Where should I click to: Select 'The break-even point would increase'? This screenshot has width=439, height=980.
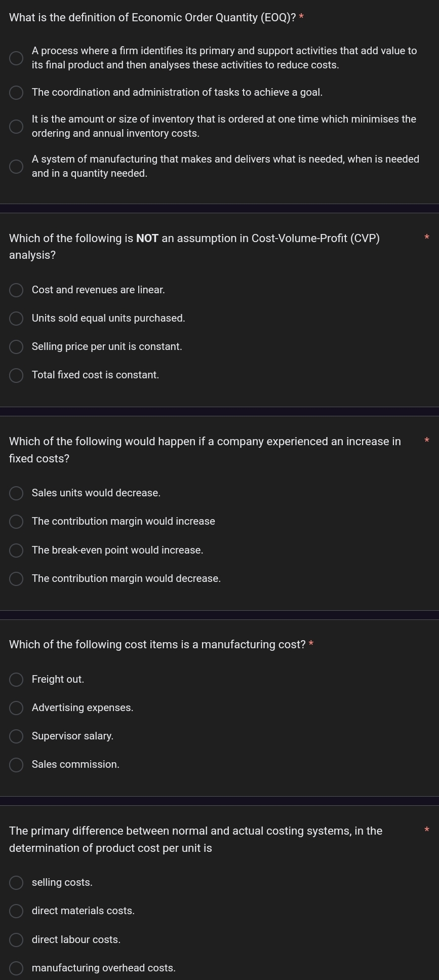[x=16, y=551]
